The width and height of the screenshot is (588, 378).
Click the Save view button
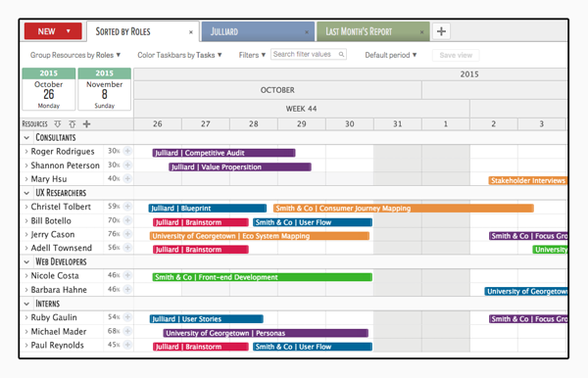pos(456,55)
